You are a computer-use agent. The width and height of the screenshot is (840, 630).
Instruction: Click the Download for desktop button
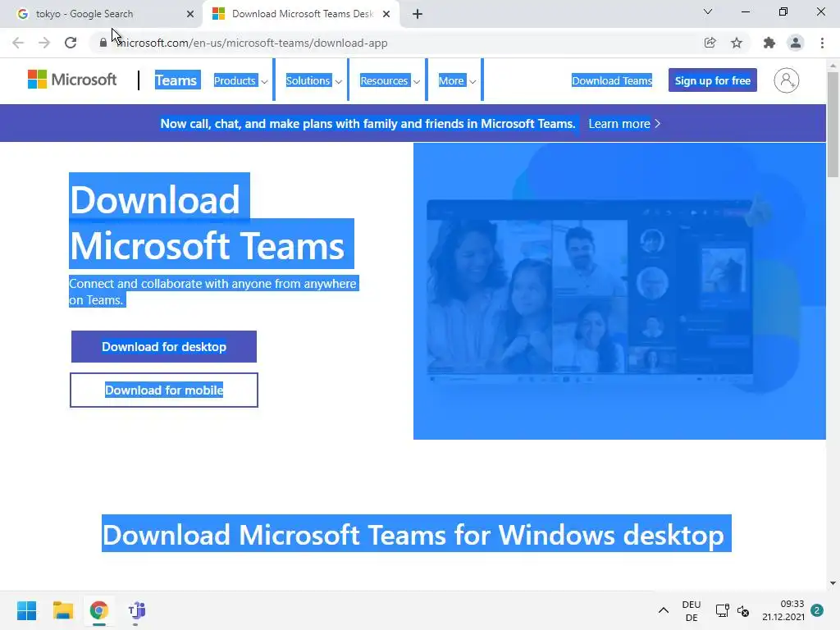164,347
